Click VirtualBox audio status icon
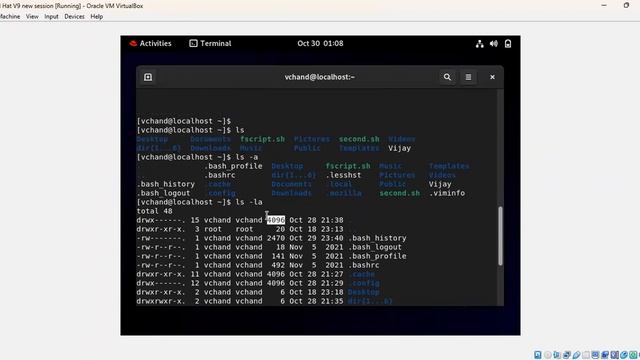This screenshot has height=360, width=640. [x=557, y=355]
